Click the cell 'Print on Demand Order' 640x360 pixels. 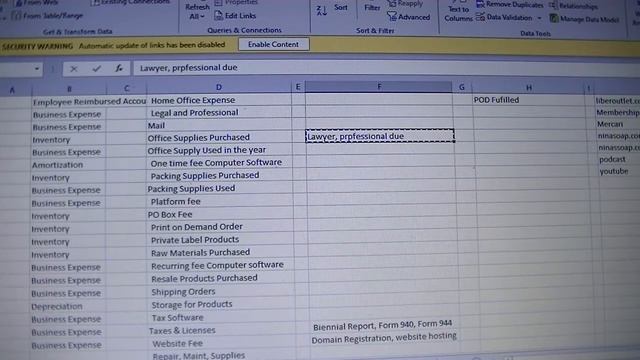tap(197, 227)
